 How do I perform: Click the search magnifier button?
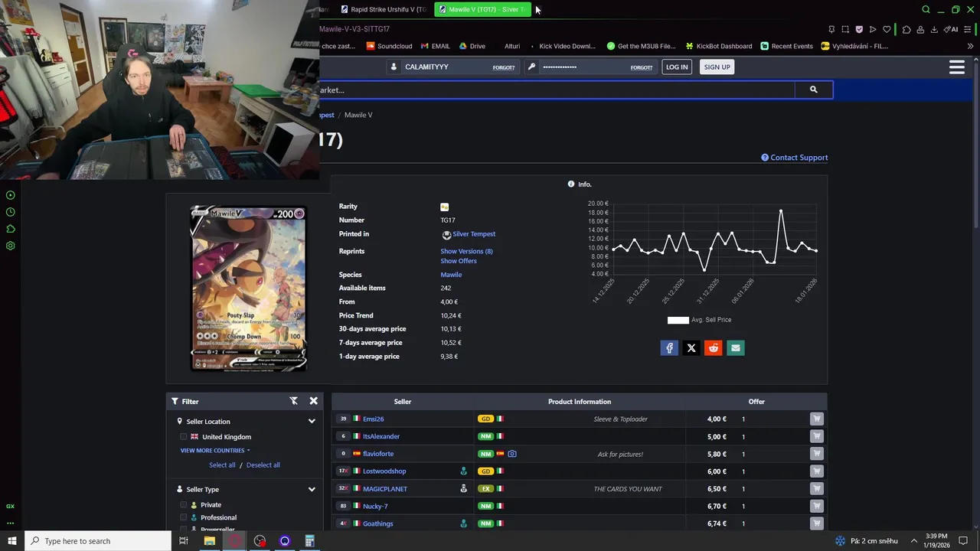click(x=813, y=90)
